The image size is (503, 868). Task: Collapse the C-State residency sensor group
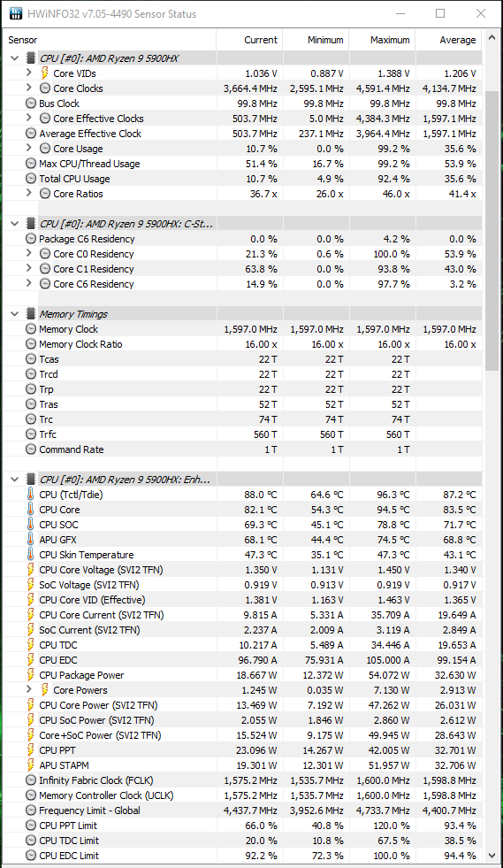pyautogui.click(x=15, y=224)
